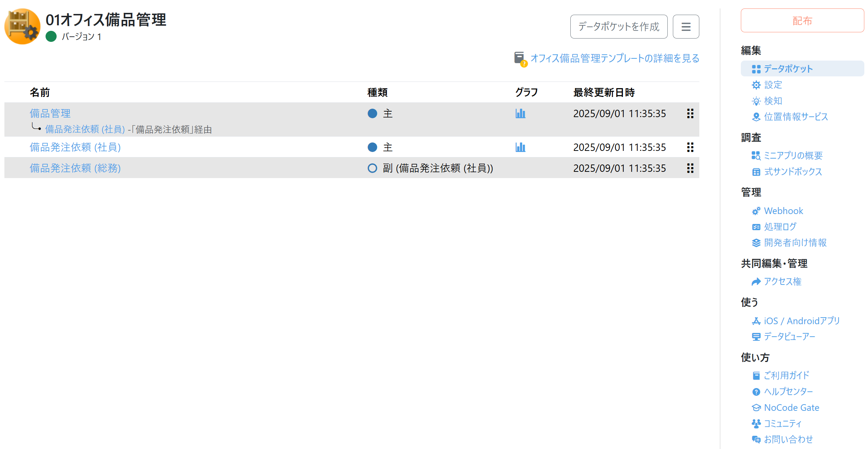This screenshot has width=868, height=449.
Task: Click green version status dot
Action: [51, 36]
